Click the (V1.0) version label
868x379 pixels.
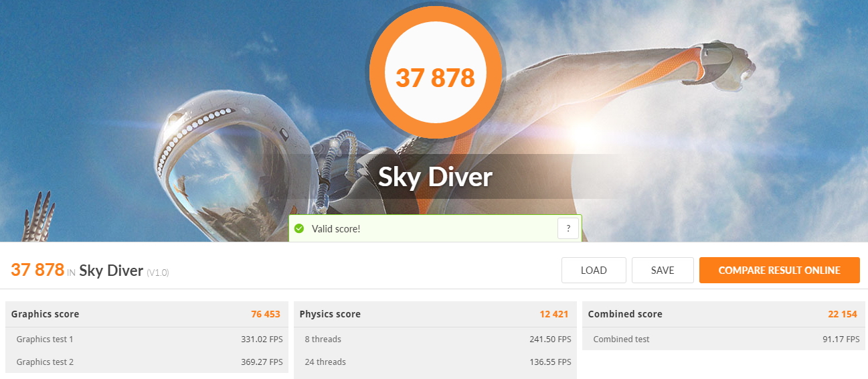pos(158,273)
